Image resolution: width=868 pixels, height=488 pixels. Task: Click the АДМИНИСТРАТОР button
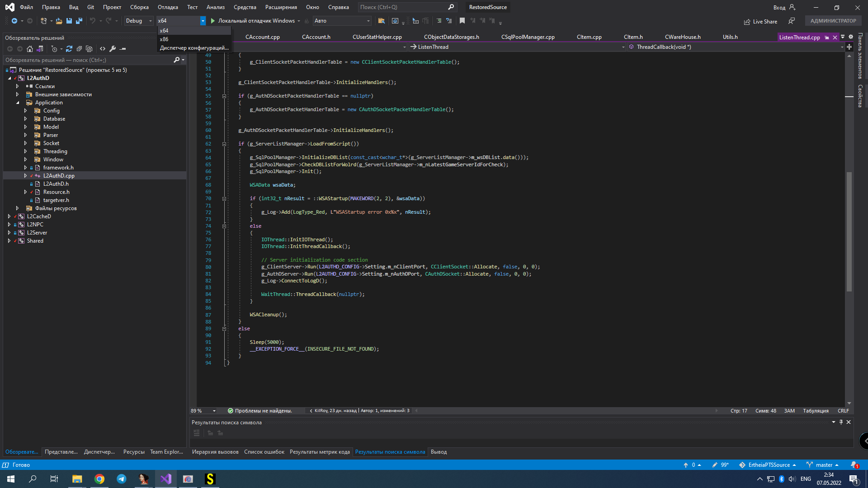pos(833,21)
